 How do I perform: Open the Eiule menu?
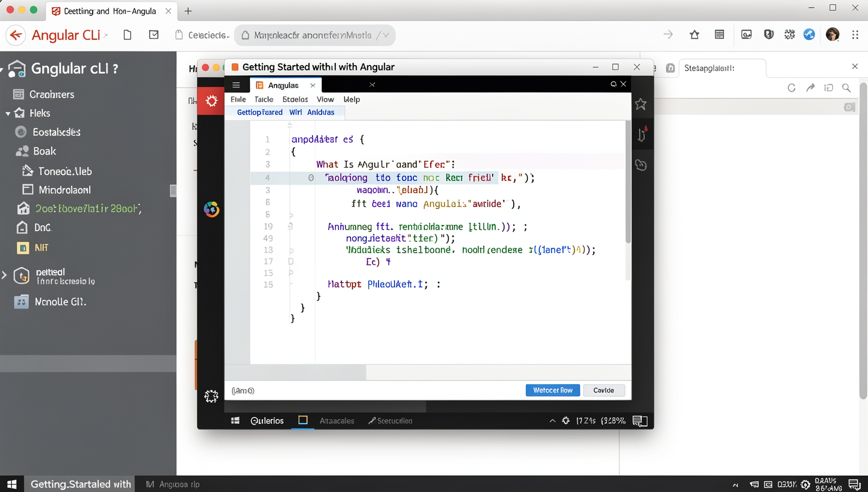[x=238, y=99]
